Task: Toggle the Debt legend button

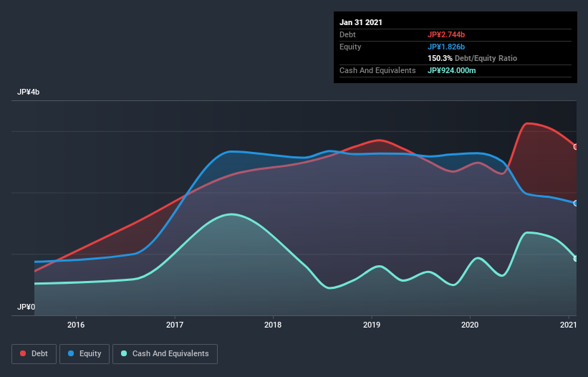Action: click(34, 354)
